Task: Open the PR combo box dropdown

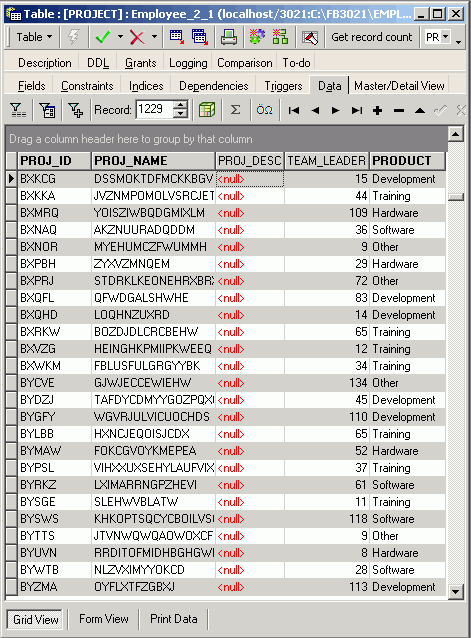Action: coord(446,37)
